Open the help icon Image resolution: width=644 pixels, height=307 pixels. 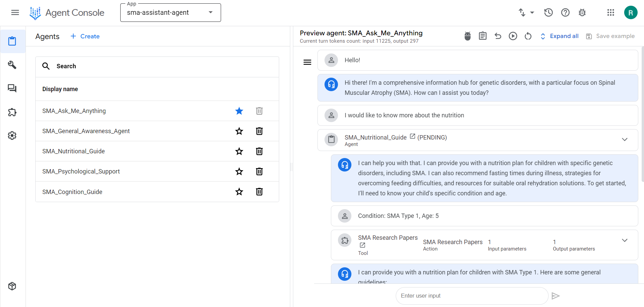click(565, 13)
